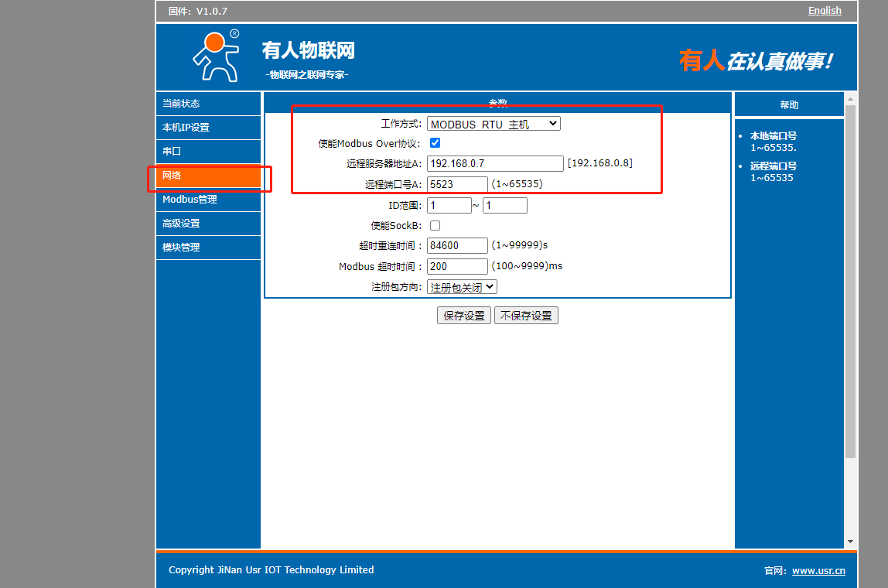Viewport: 888px width, 588px height.
Task: Focus the 超时重连时间 input field
Action: coord(457,245)
